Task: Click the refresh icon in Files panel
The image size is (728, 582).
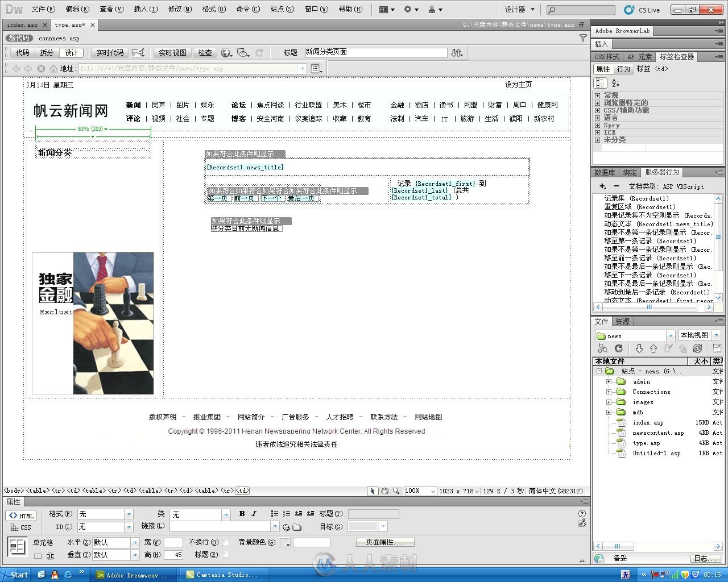Action: point(619,348)
